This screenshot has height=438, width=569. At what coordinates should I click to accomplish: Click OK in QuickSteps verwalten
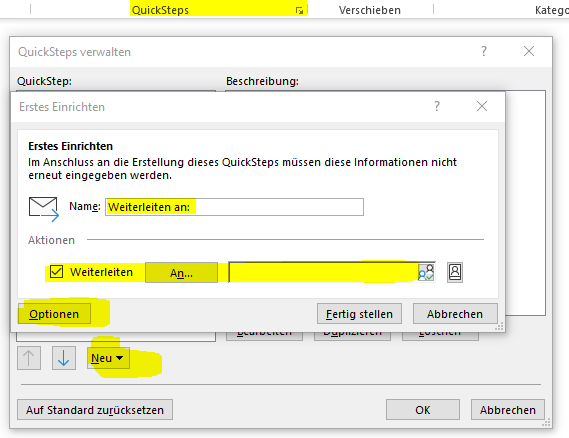423,410
